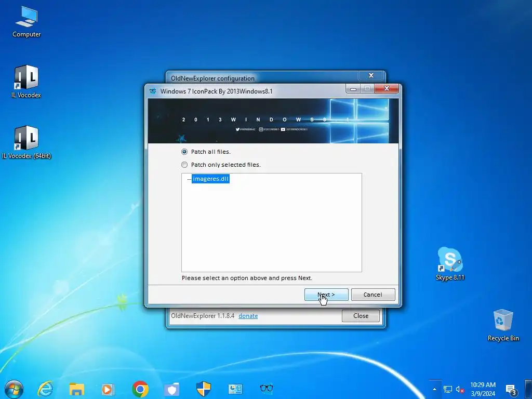
Task: Open File Explorer from taskbar
Action: click(77, 389)
